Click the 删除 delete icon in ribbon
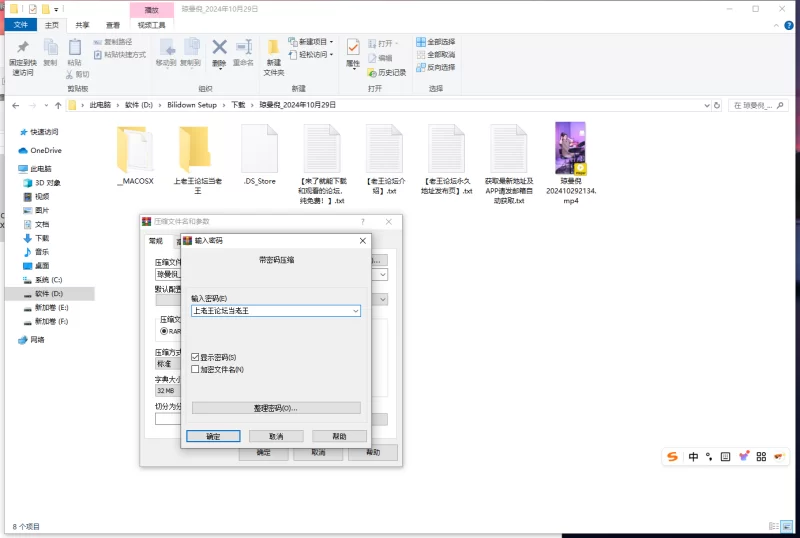Screen dimensions: 800x538 [x=219, y=49]
